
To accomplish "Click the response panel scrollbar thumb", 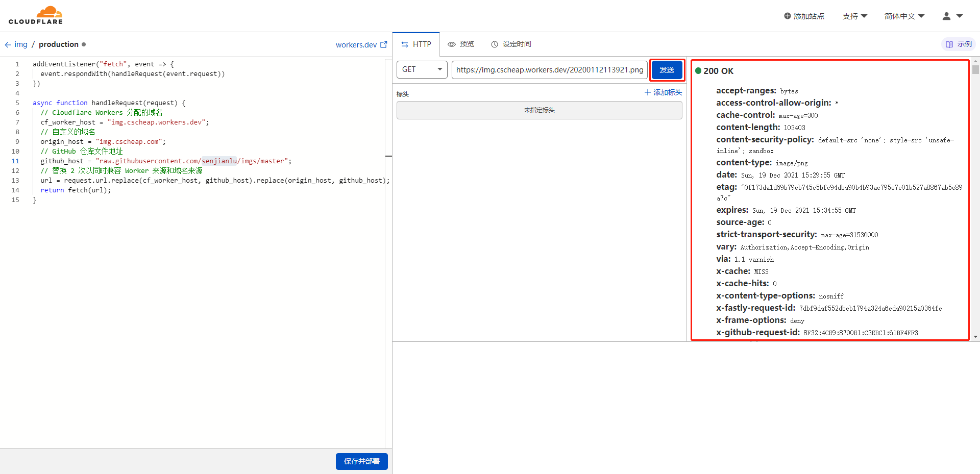I will click(x=975, y=69).
